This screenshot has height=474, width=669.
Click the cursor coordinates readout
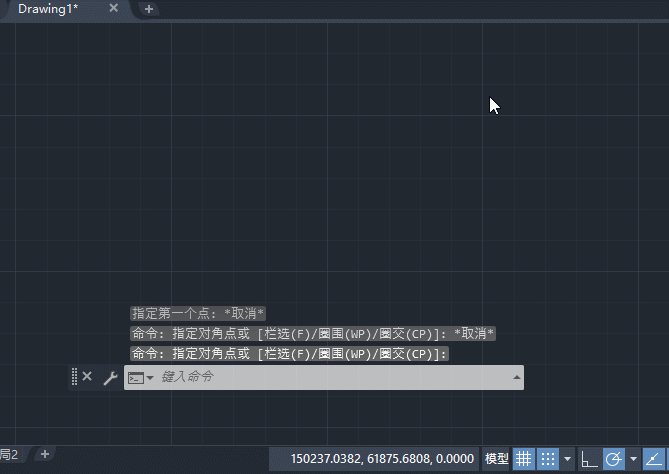tap(382, 459)
